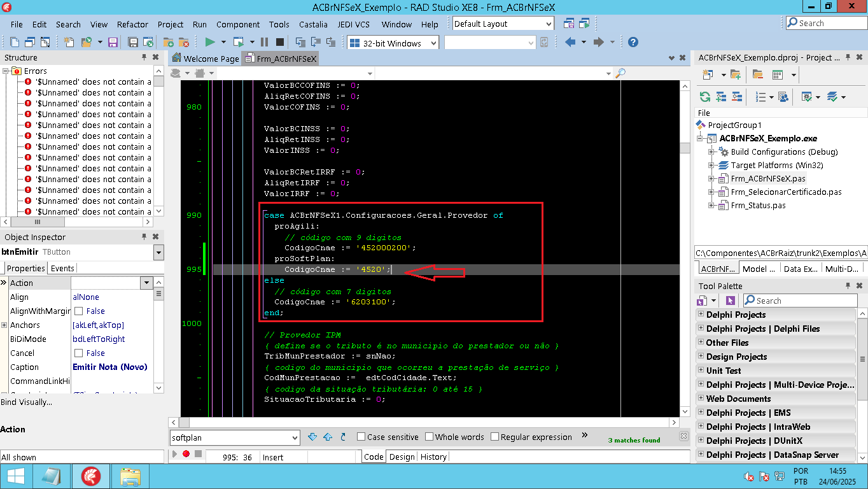Expand the Delphi Projects | EMS palette category
Viewport: 868px width, 489px height.
tap(701, 413)
